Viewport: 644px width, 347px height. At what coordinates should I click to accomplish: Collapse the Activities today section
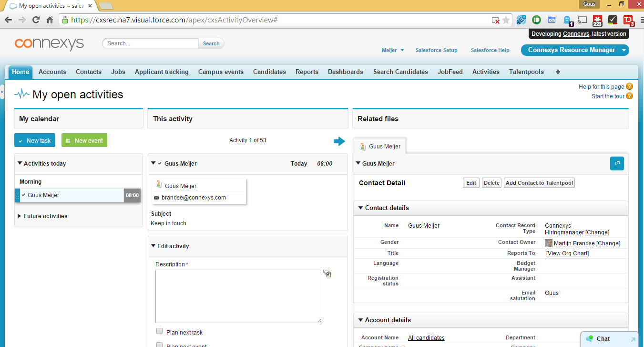click(x=20, y=163)
